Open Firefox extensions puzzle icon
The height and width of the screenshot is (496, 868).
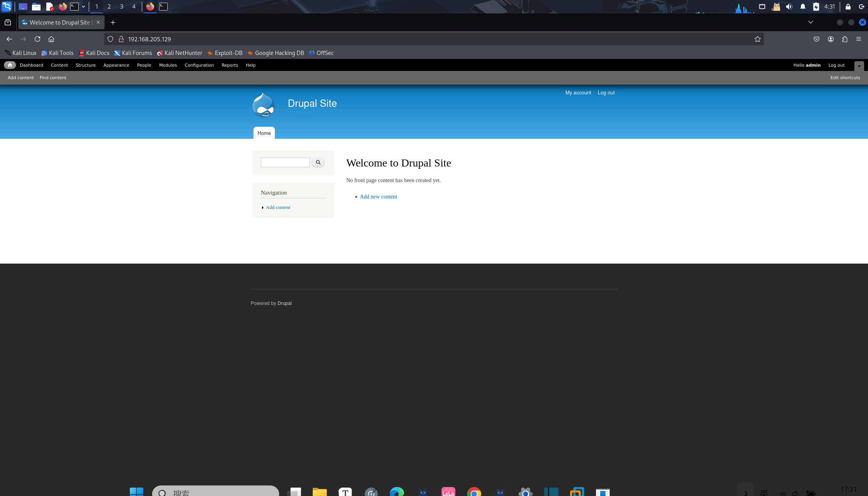click(845, 39)
